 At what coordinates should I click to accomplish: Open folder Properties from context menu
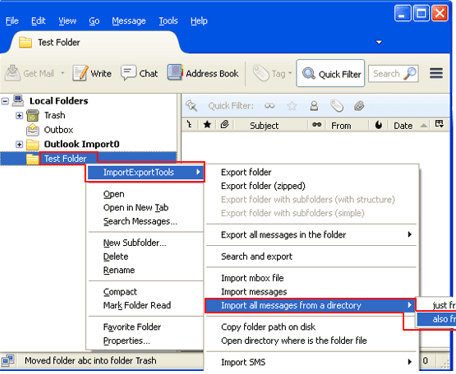point(127,341)
